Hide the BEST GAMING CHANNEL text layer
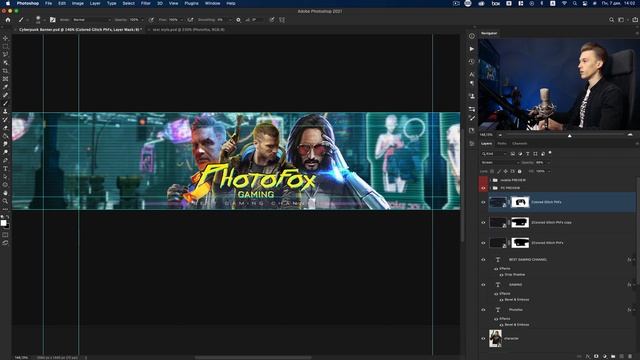The width and height of the screenshot is (640, 360). click(x=483, y=260)
